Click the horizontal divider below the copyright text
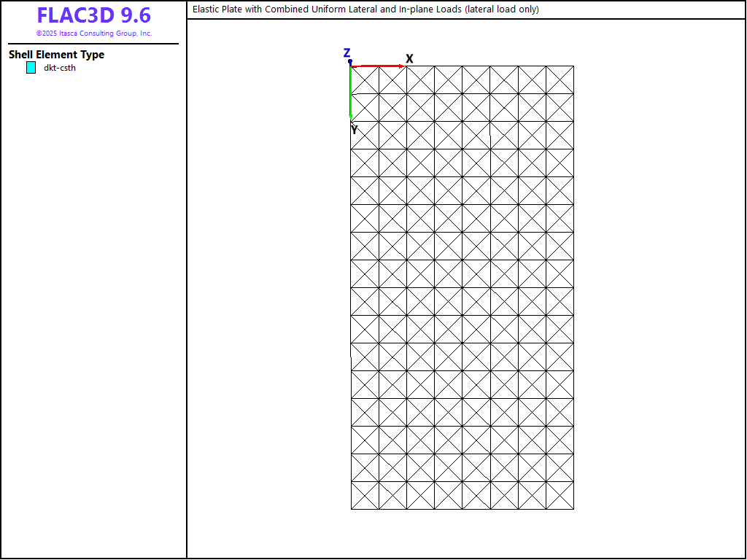The width and height of the screenshot is (747, 560). click(93, 44)
